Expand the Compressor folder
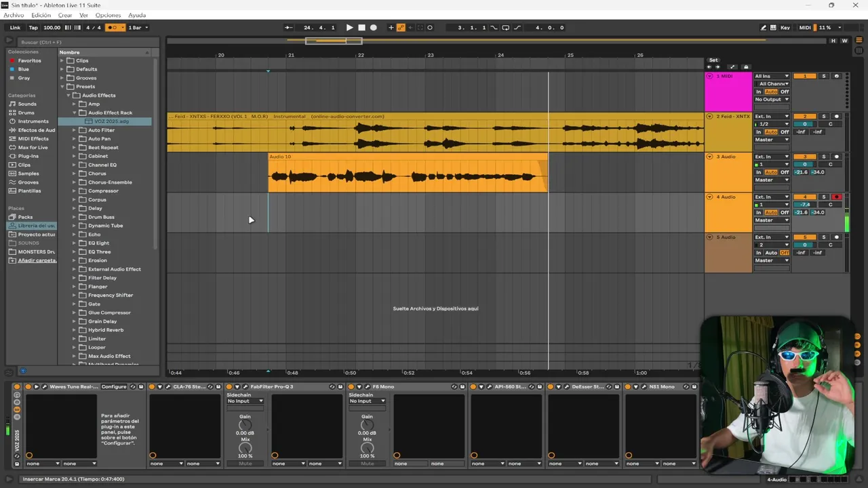The image size is (868, 488). point(75,191)
